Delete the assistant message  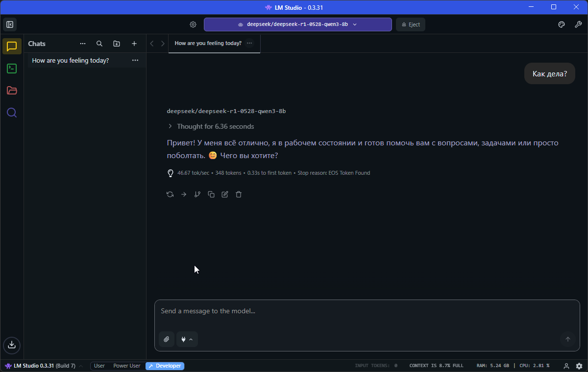click(239, 194)
